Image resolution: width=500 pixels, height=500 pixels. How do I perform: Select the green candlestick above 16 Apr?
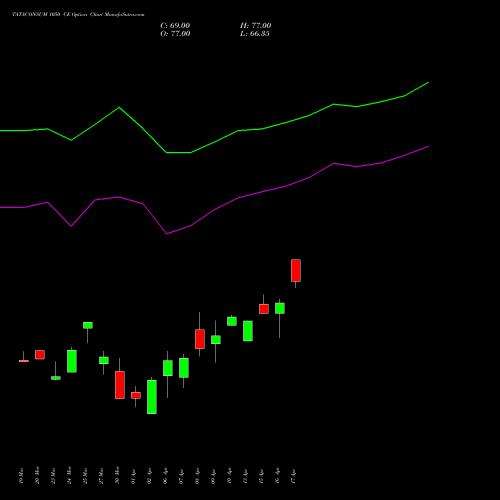(280, 308)
